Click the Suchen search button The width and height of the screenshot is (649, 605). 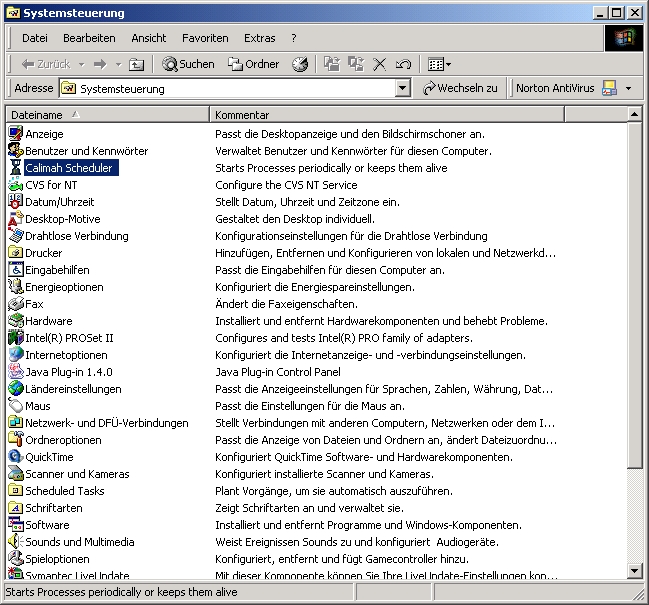click(x=188, y=64)
